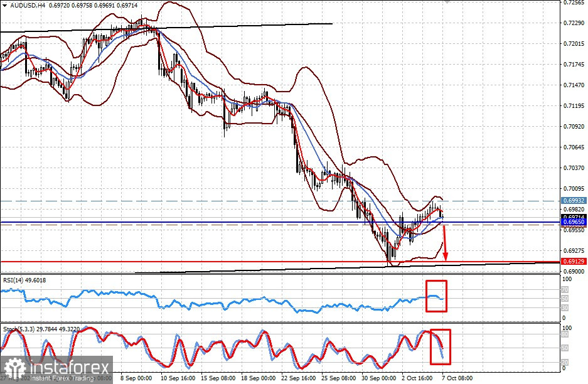
Task: Click the 8 Sep 00:00 time label
Action: pyautogui.click(x=136, y=378)
